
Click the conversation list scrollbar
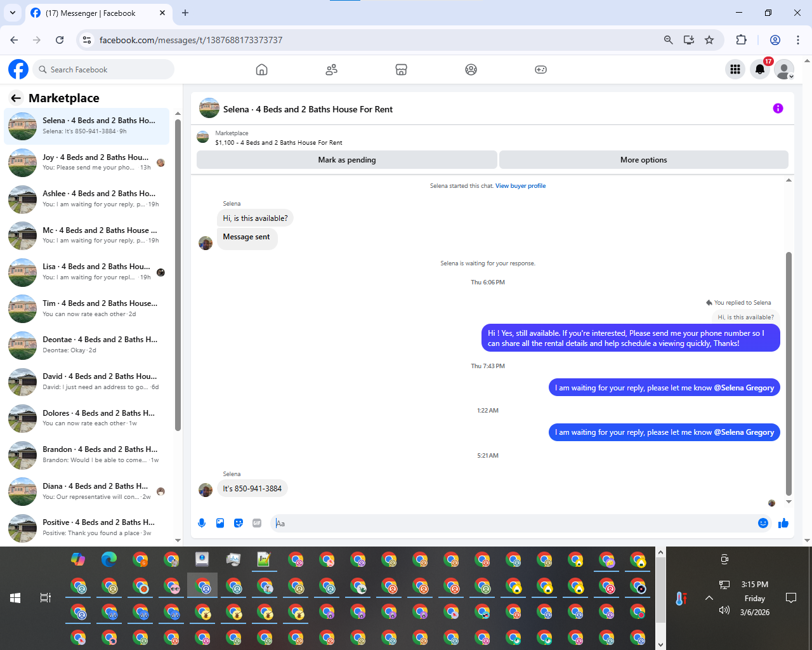[x=178, y=275]
